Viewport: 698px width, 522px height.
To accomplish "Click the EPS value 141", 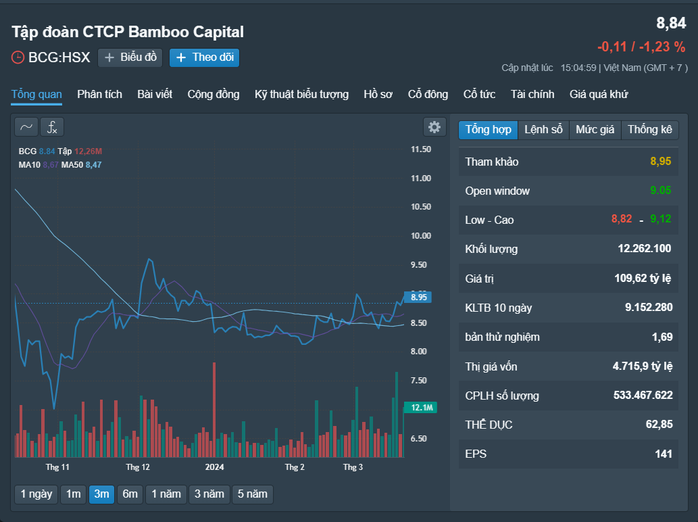I will (x=663, y=454).
